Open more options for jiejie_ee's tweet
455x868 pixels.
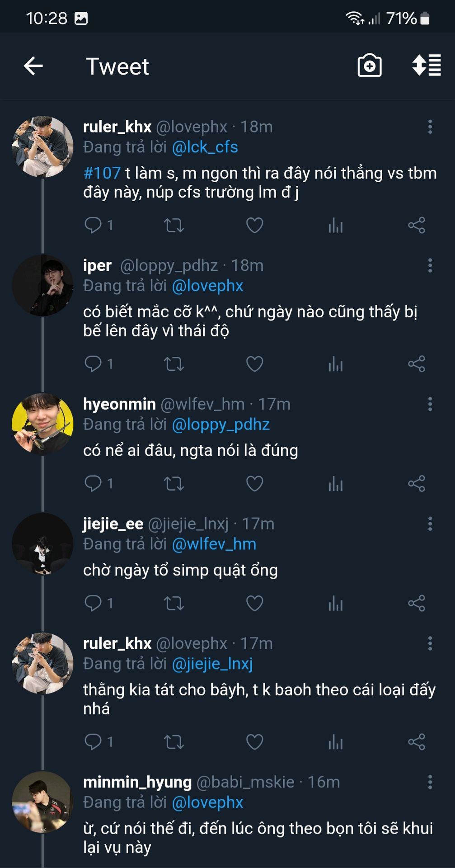pyautogui.click(x=430, y=524)
